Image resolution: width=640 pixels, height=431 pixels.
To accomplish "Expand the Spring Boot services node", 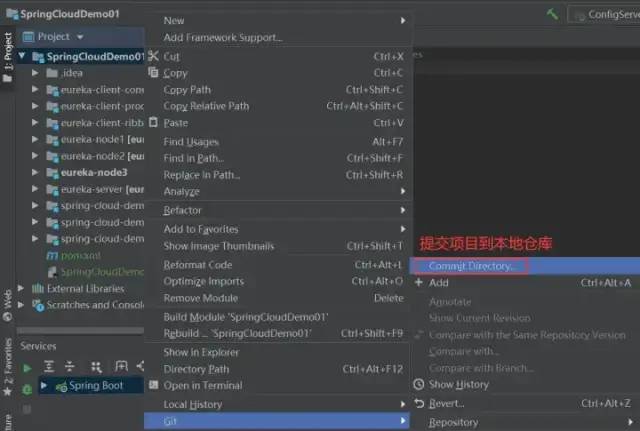I will click(x=44, y=385).
